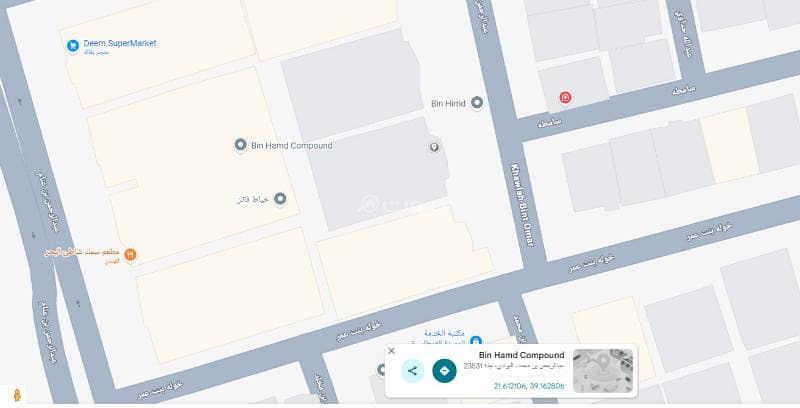Close the Bin Hamd Compound info card
The image size is (800, 408).
[x=391, y=351]
